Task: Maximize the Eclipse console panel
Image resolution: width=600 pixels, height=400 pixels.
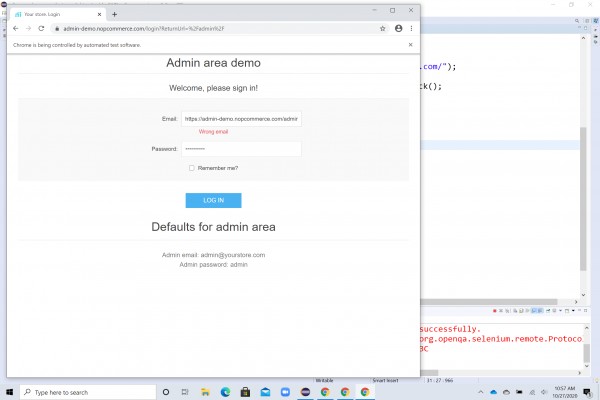Action: pos(585,311)
